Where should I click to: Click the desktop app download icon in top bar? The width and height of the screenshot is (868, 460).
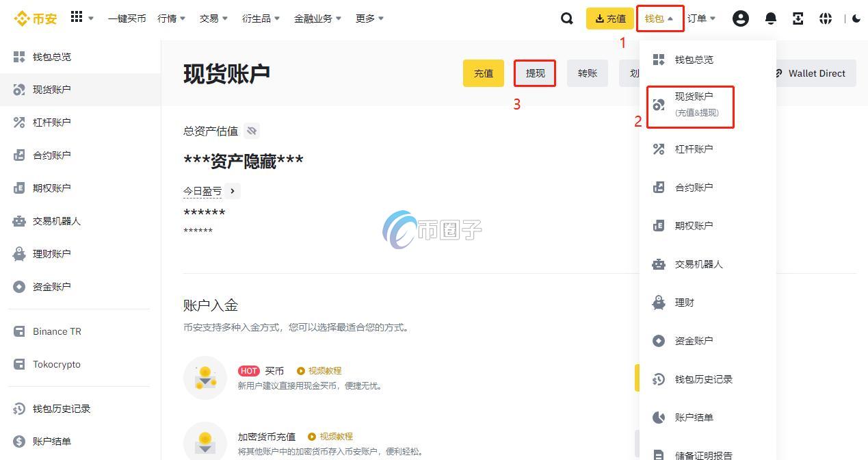(x=798, y=18)
